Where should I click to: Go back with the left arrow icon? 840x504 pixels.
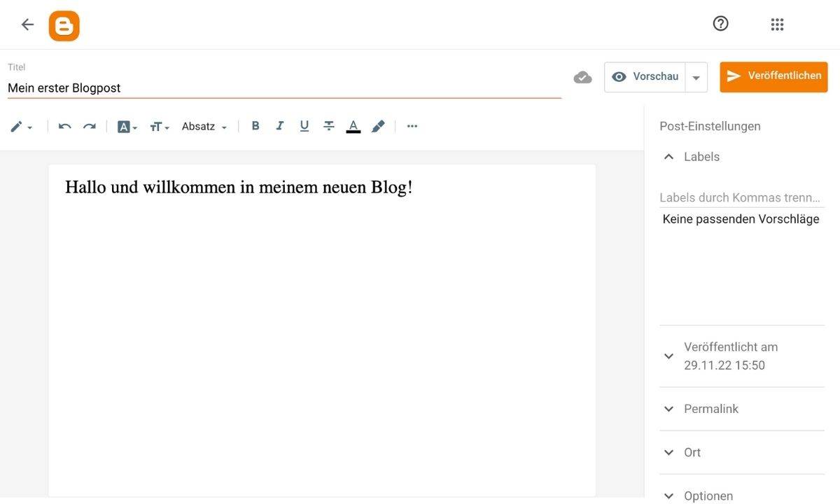tap(27, 24)
